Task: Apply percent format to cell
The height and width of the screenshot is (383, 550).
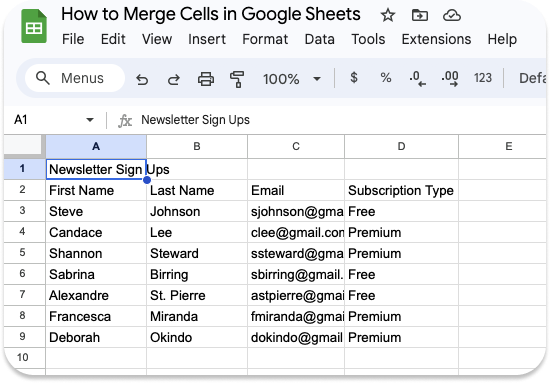Action: click(x=386, y=78)
